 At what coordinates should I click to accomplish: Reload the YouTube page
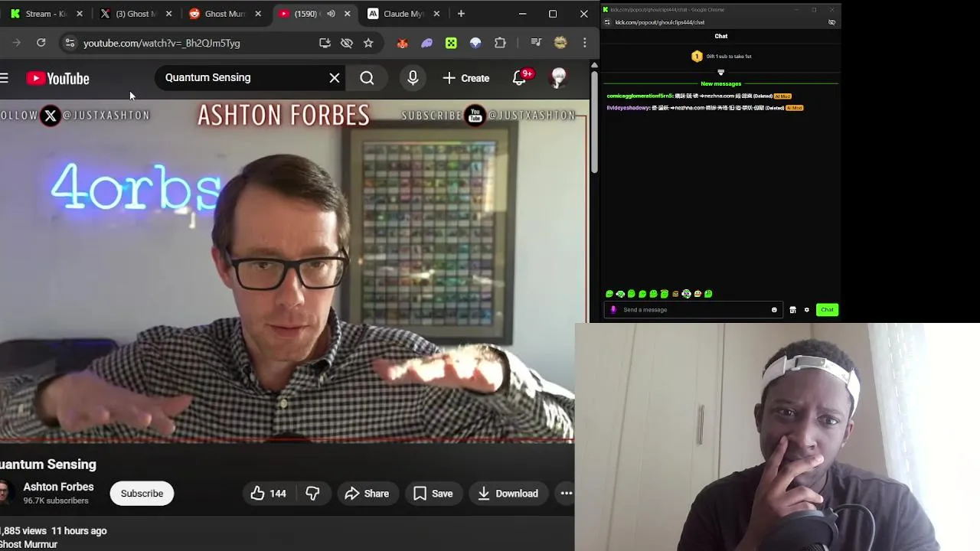click(x=41, y=43)
